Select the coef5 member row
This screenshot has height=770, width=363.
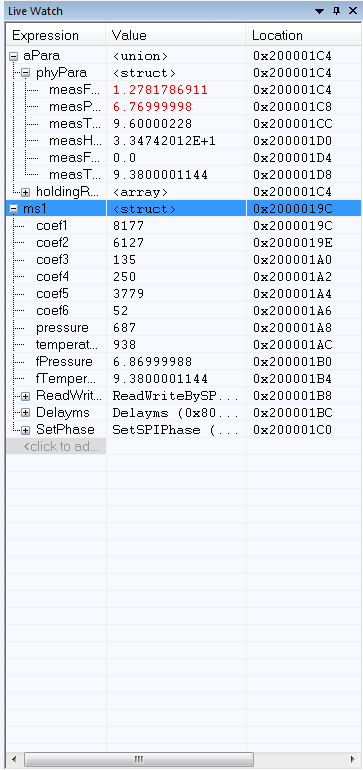click(184, 294)
